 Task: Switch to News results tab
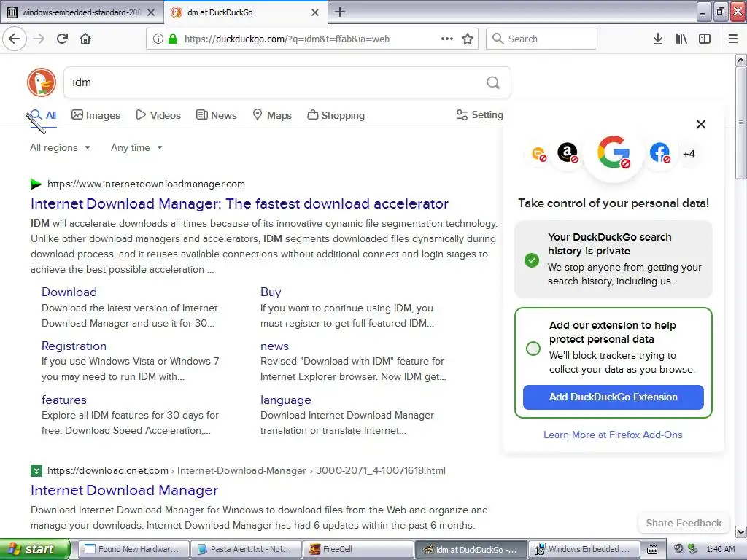(217, 115)
